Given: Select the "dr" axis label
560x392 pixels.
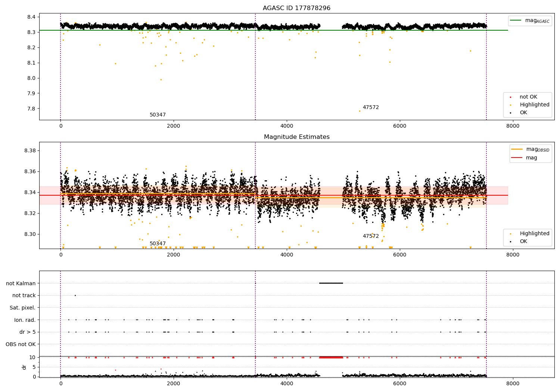Looking at the screenshot, I should point(24,367).
